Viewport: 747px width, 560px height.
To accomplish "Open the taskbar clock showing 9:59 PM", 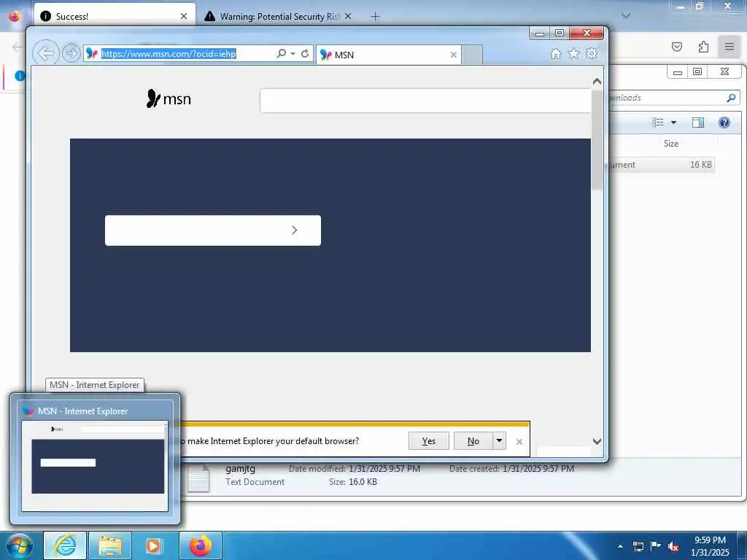I will 710,546.
